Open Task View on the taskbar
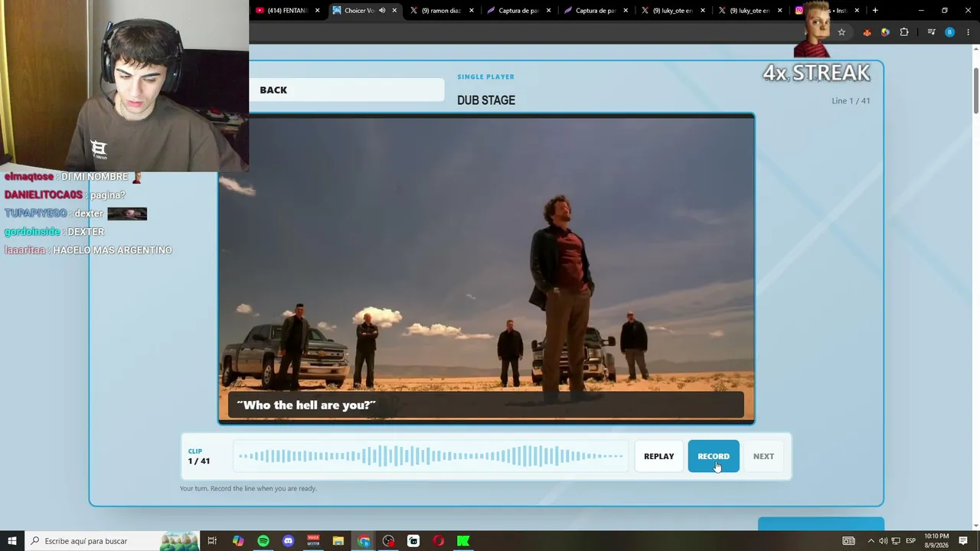 (x=212, y=541)
